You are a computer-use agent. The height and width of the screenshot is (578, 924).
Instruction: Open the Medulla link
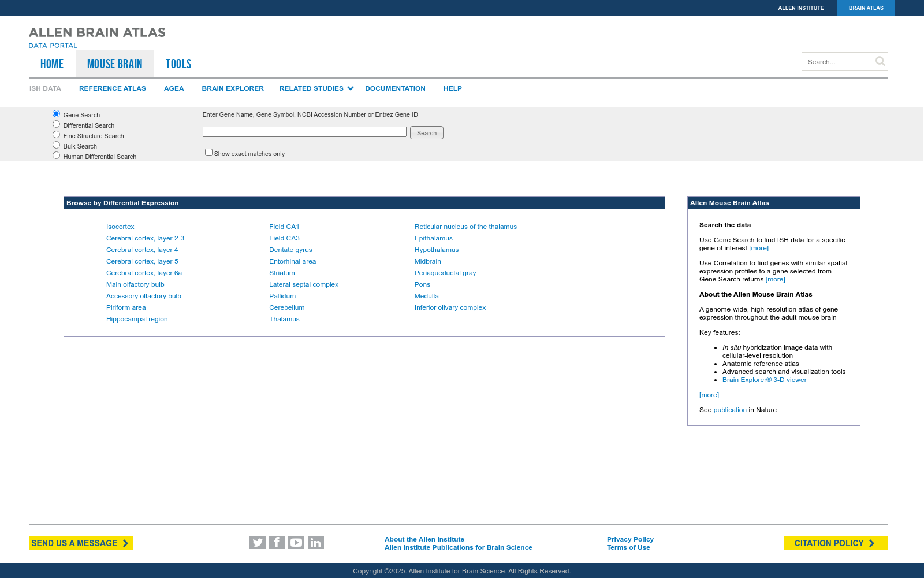(x=426, y=296)
